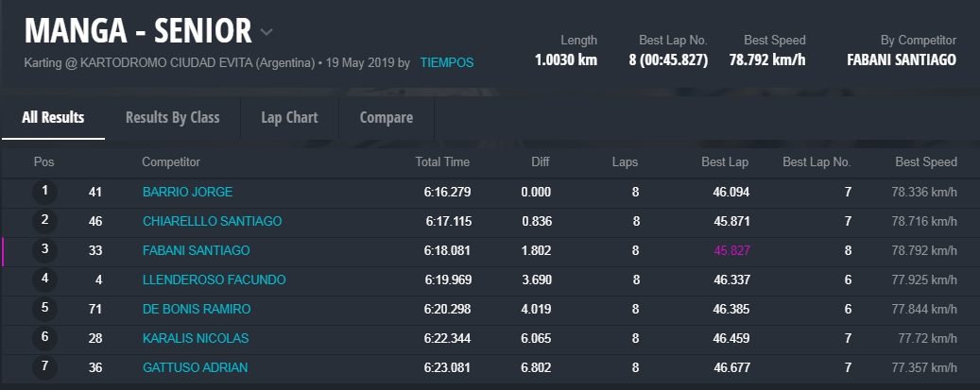Open the Results By Class tab
Image resolution: width=980 pixels, height=390 pixels.
(172, 118)
